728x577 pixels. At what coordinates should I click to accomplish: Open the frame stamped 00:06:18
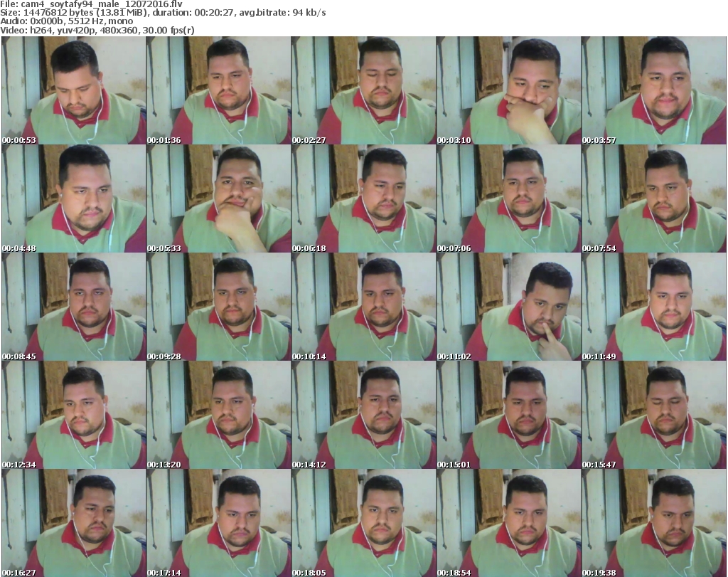[x=363, y=198]
